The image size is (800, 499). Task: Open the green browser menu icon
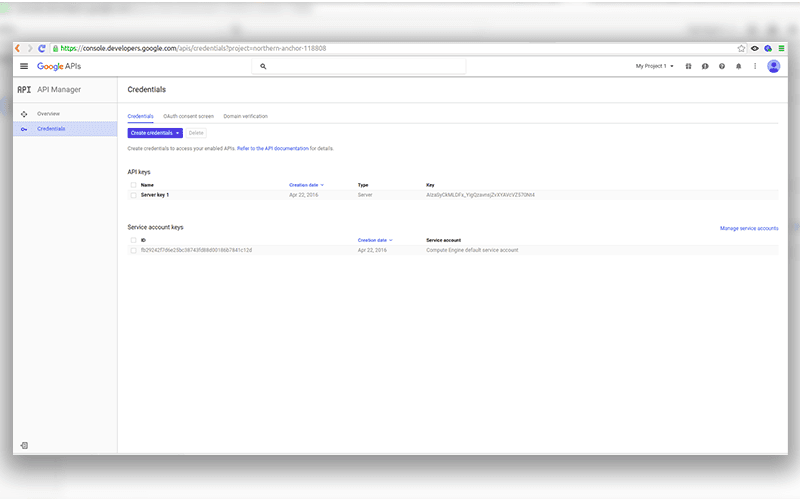coord(781,48)
